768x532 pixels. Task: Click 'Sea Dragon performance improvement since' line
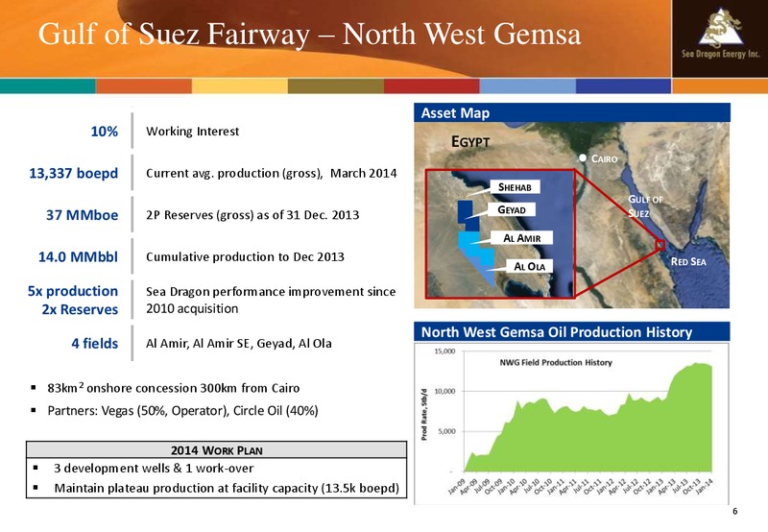271,292
